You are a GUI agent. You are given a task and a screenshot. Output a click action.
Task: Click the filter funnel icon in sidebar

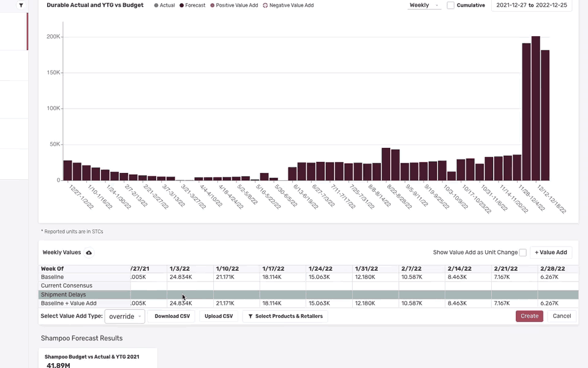click(x=21, y=6)
